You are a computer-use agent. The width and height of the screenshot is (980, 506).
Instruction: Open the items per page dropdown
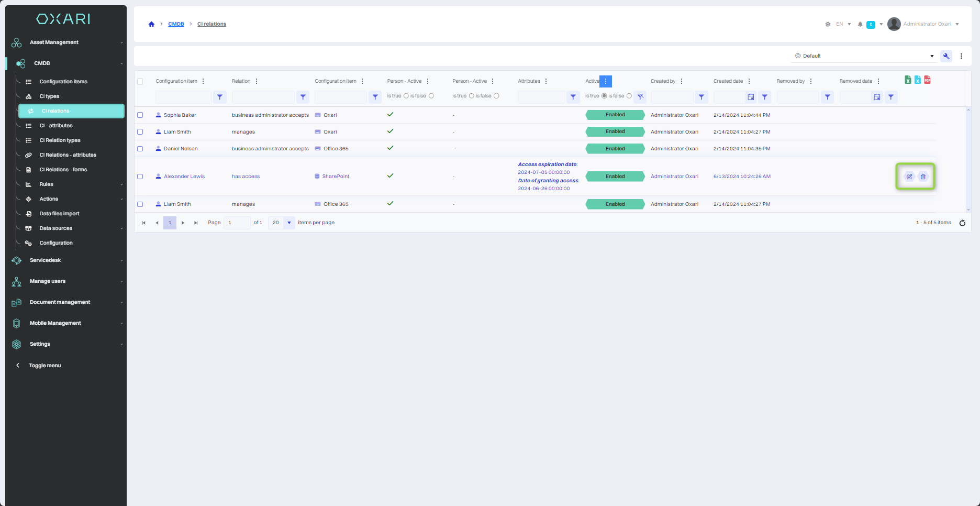click(289, 223)
